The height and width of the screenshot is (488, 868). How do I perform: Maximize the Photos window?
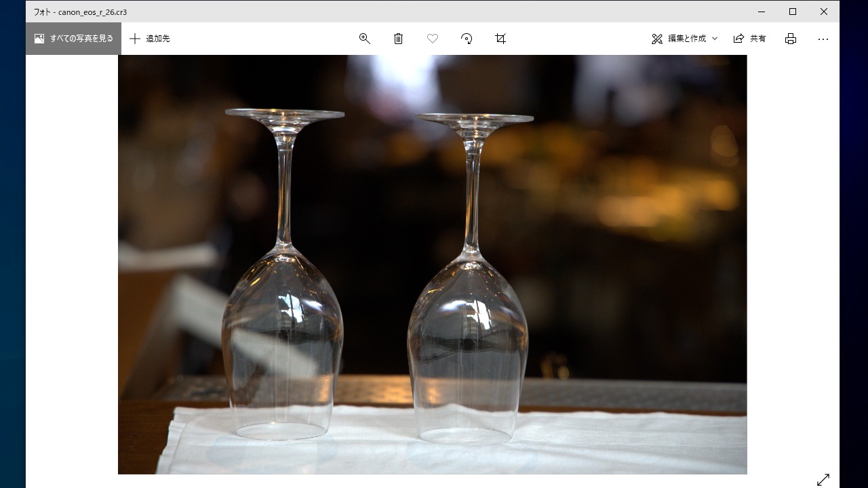click(x=793, y=12)
